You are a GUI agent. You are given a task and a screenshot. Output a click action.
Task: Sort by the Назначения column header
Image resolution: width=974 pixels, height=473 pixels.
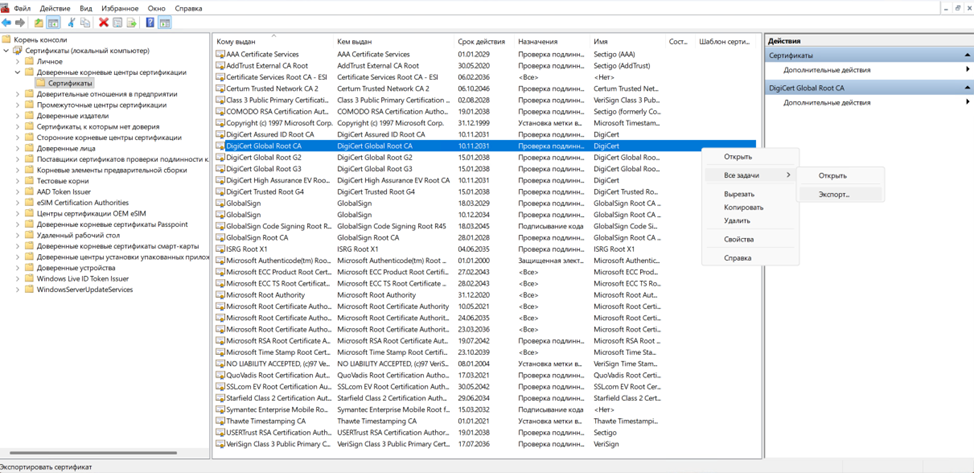pyautogui.click(x=552, y=42)
